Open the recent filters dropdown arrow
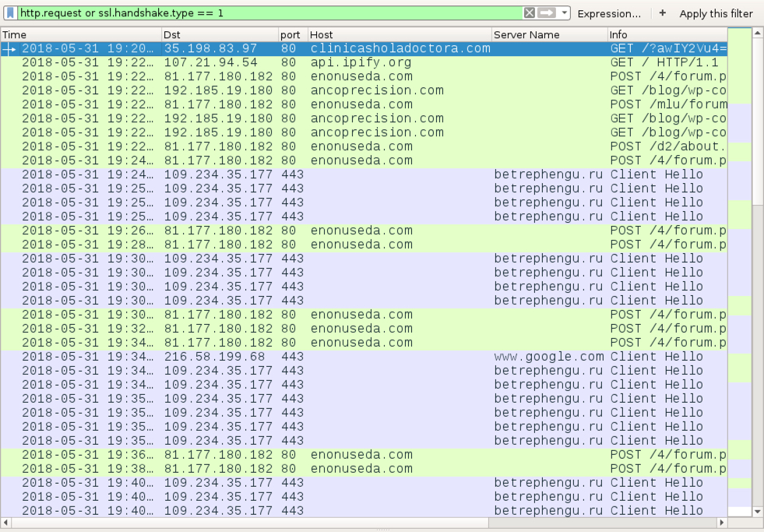The width and height of the screenshot is (764, 532). (x=564, y=13)
